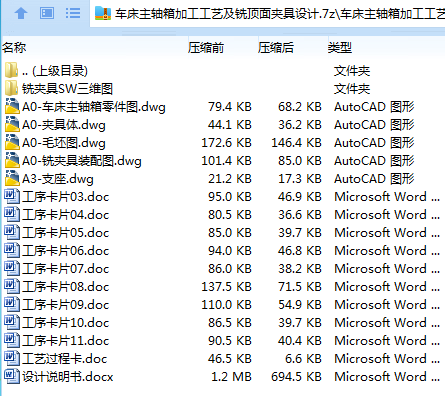
Task: Click the 54.9 KB compressed size value
Action: [x=300, y=305]
